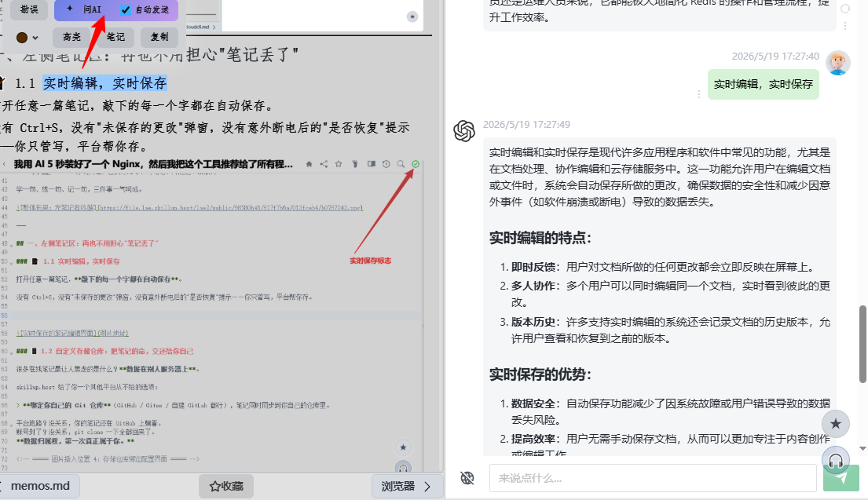
Task: Click the chat panel vertical scrollbar thumb
Action: [863, 344]
